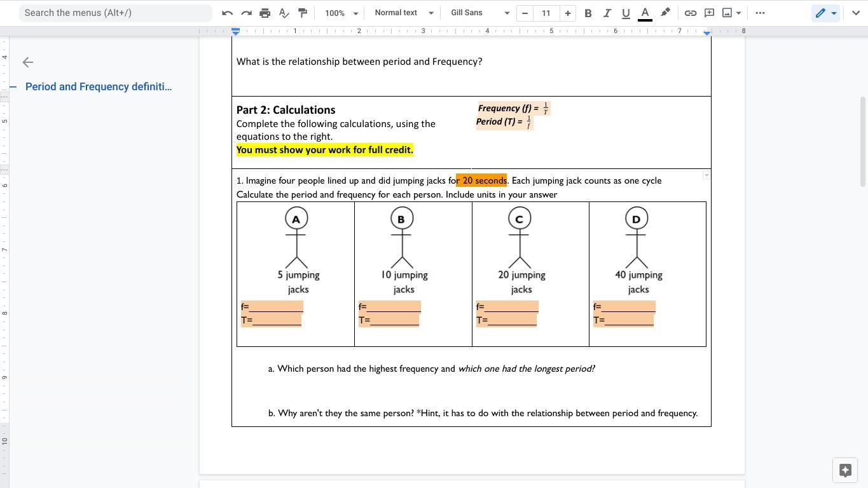Insert a link using chain icon
The width and height of the screenshot is (868, 488).
tap(690, 13)
